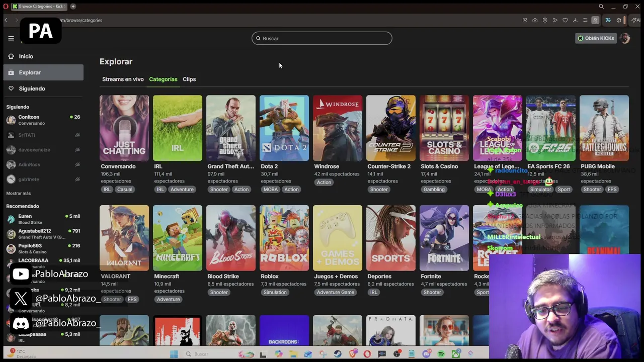Open the Blood Strike category thumbnail
The image size is (644, 362).
231,238
